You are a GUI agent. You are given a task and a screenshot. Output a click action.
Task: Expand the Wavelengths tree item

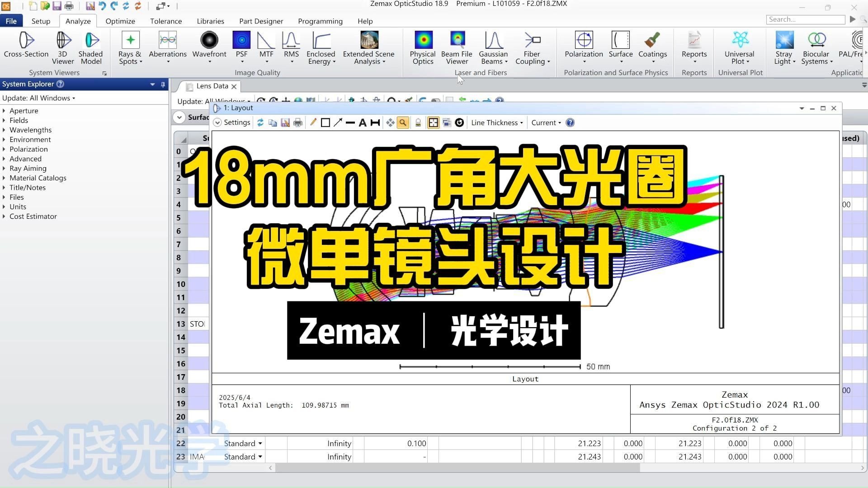pyautogui.click(x=4, y=130)
